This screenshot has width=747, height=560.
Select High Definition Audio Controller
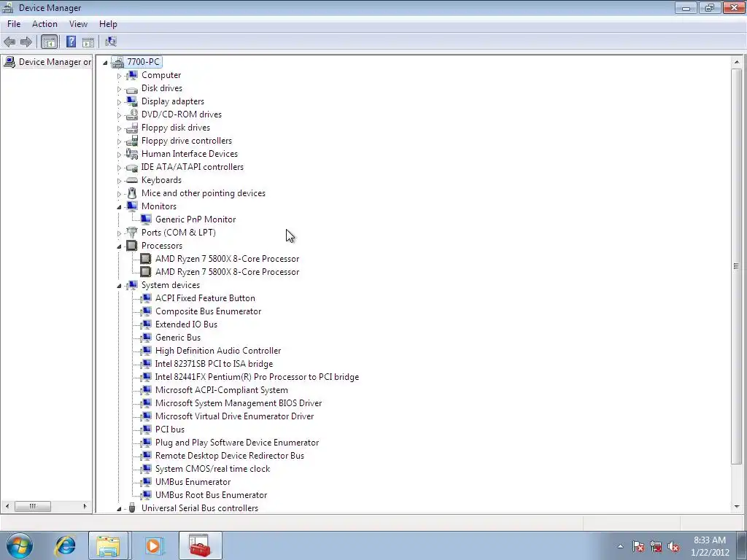[218, 351]
